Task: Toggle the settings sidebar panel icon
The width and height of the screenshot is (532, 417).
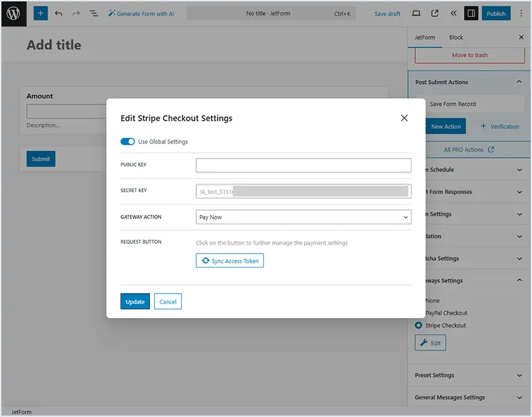Action: click(x=471, y=13)
